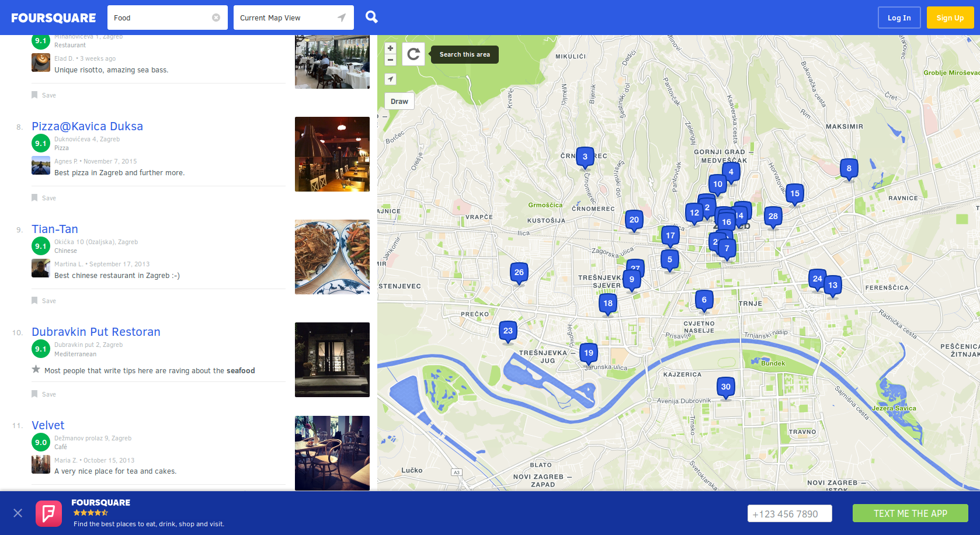The image size is (980, 535).
Task: Save Pizza@Kavica Duksa to list
Action: click(x=44, y=198)
